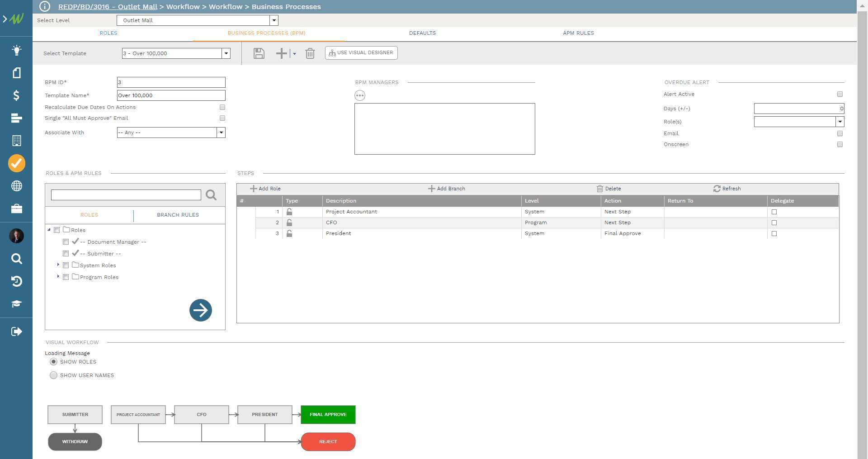Expand the Program Roles folder
The width and height of the screenshot is (868, 459).
click(58, 276)
